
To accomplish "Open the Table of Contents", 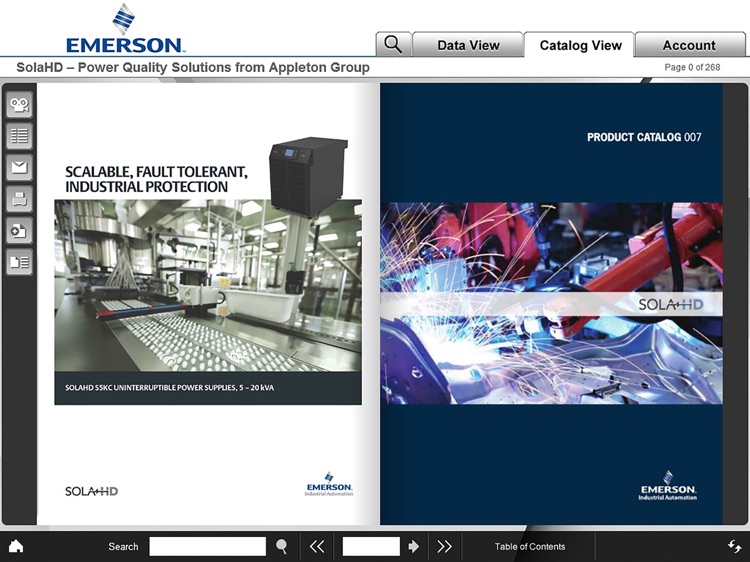I will click(529, 546).
